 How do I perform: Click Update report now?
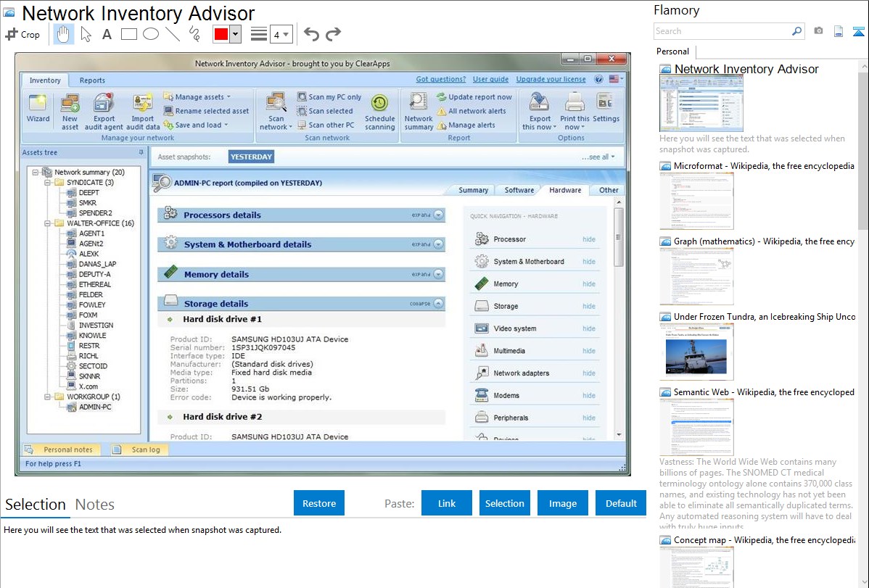click(x=474, y=97)
